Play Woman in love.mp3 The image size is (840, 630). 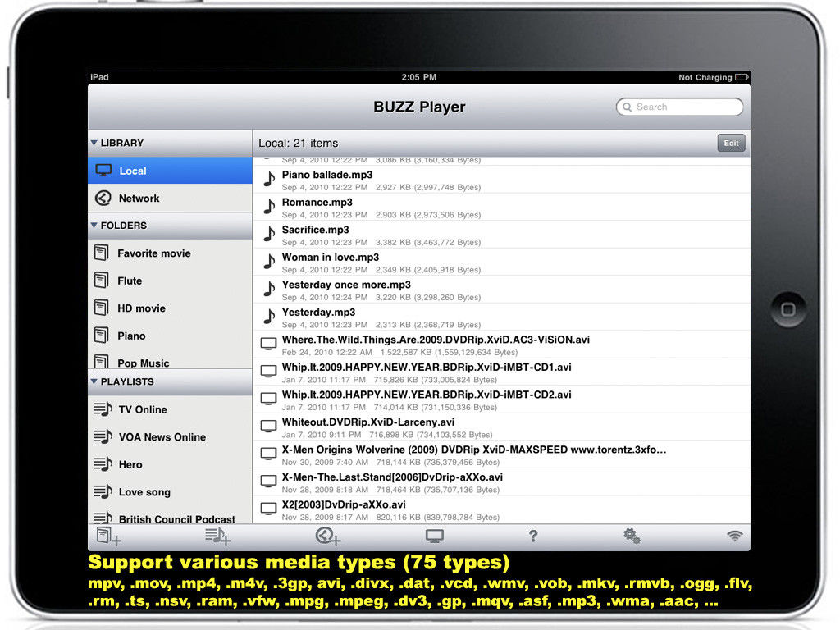click(x=501, y=262)
